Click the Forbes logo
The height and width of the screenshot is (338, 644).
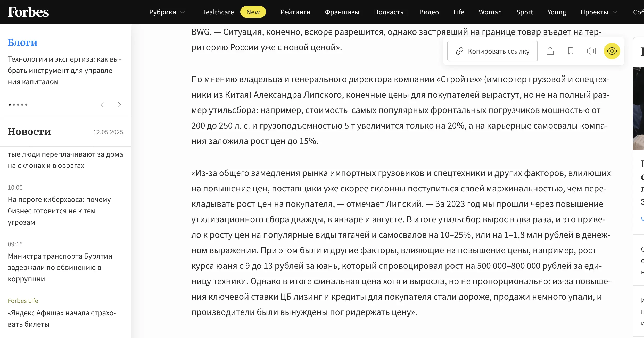click(28, 12)
